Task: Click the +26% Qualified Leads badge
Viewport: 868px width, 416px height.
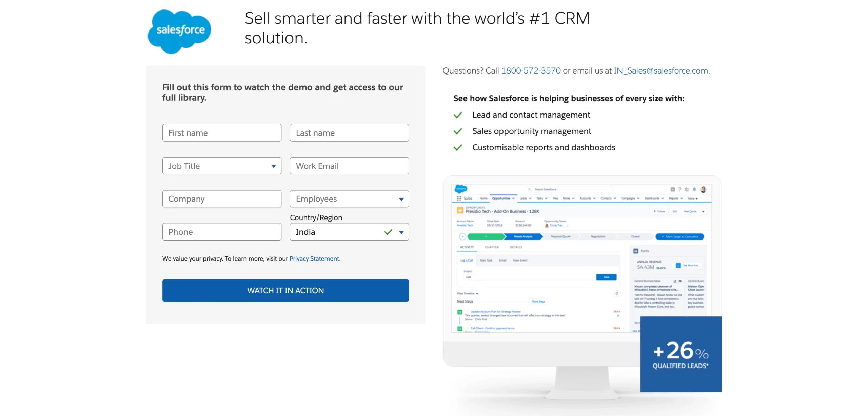Action: [681, 354]
